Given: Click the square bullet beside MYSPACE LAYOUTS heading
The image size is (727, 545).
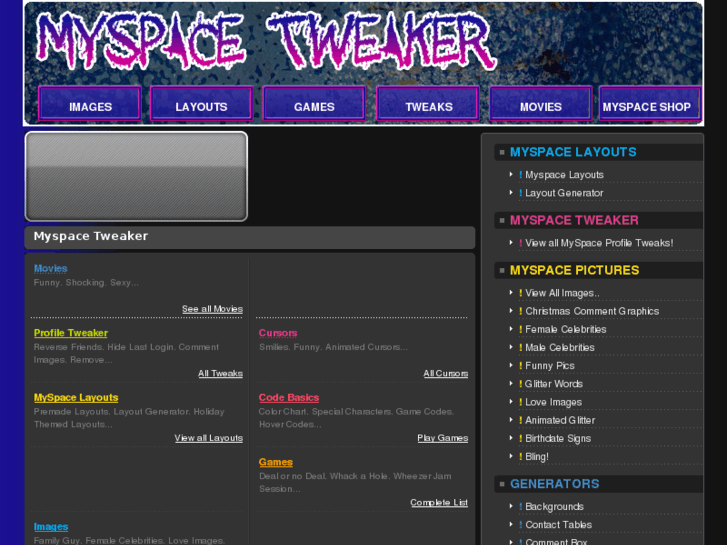Looking at the screenshot, I should [502, 152].
